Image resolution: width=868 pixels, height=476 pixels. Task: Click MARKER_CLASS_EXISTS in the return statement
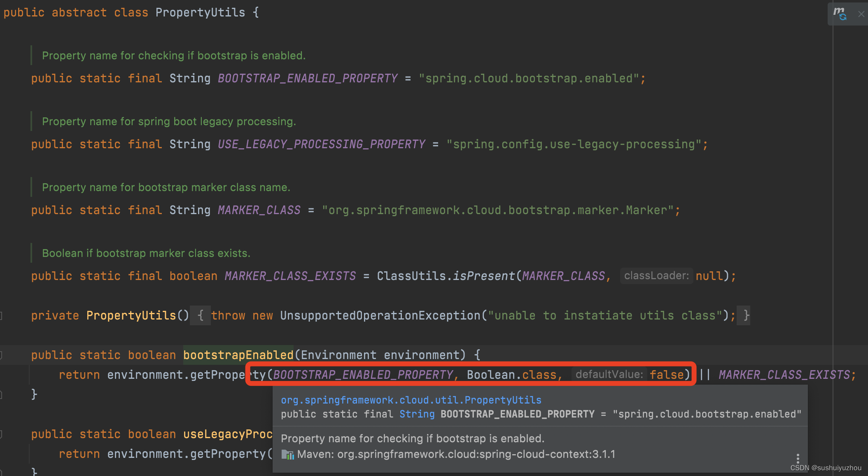(x=784, y=375)
